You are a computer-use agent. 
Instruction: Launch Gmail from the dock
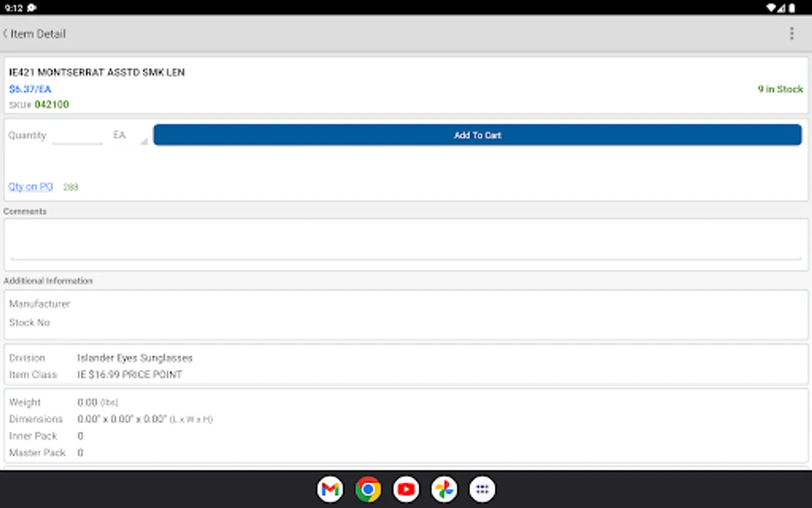click(x=330, y=489)
